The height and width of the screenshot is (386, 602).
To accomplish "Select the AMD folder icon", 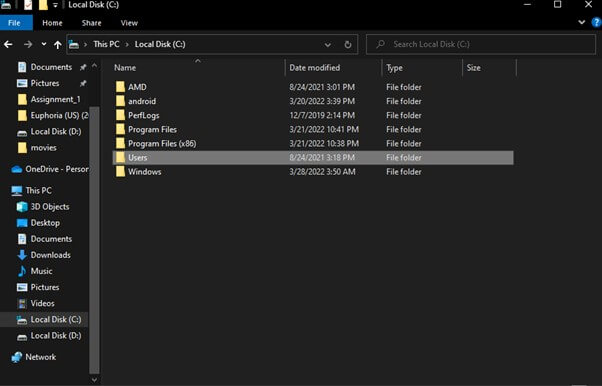I will pos(121,87).
